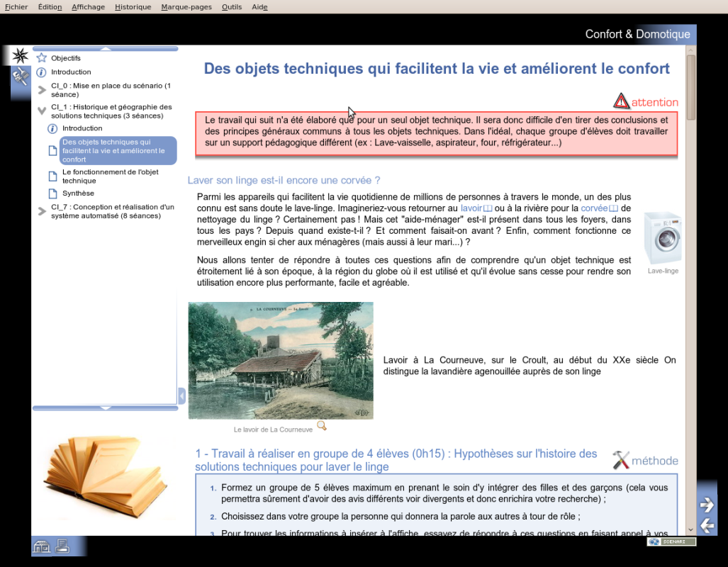Expand the CI_0 Mise en place du scénario section
The width and height of the screenshot is (728, 567).
click(x=42, y=90)
